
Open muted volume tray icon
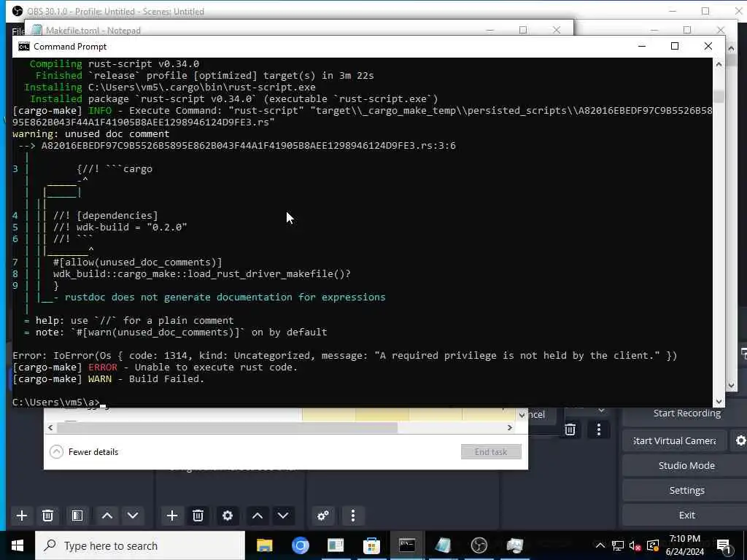(635, 545)
